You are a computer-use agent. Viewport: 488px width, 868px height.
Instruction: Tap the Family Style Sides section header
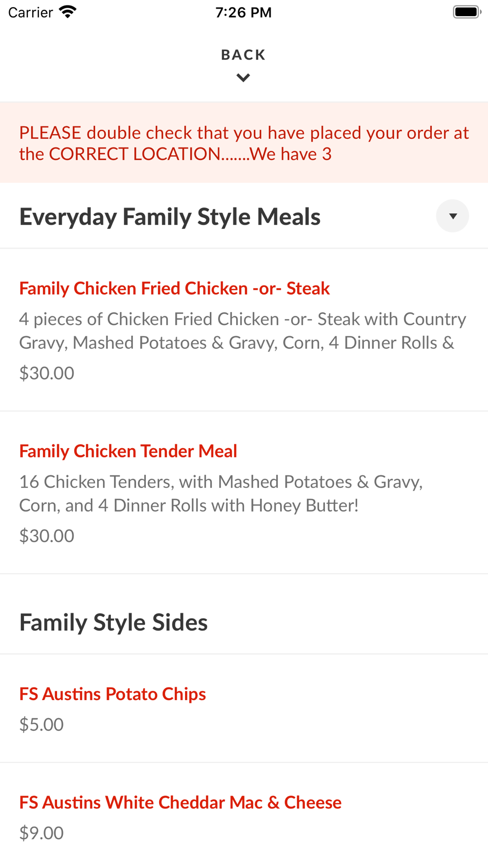[x=113, y=622]
